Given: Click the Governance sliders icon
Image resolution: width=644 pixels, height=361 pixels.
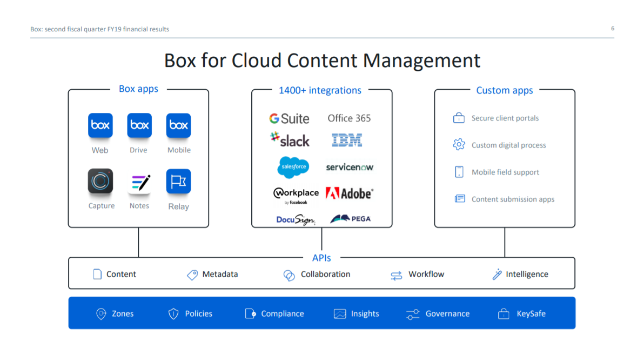Looking at the screenshot, I should pos(413,314).
